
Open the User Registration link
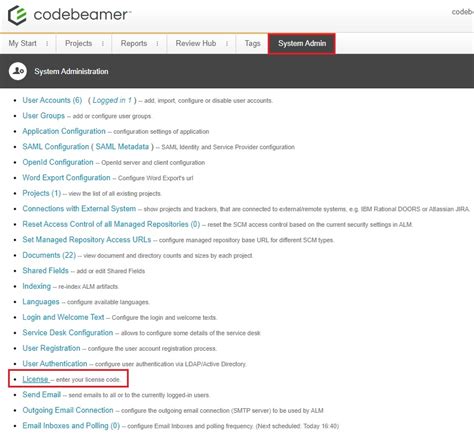coord(51,348)
